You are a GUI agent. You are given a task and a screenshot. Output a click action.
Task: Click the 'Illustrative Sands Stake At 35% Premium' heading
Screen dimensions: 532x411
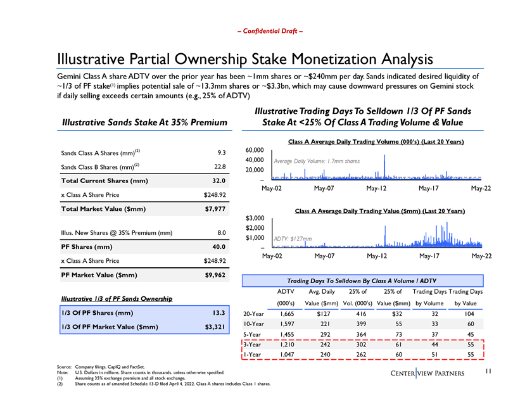(144, 122)
